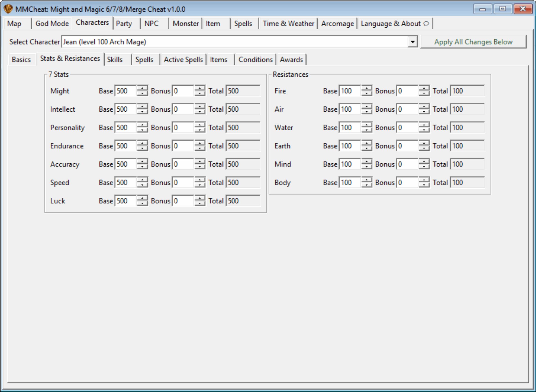The height and width of the screenshot is (392, 536).
Task: Click the Intellect Bonus input field
Action: point(183,109)
